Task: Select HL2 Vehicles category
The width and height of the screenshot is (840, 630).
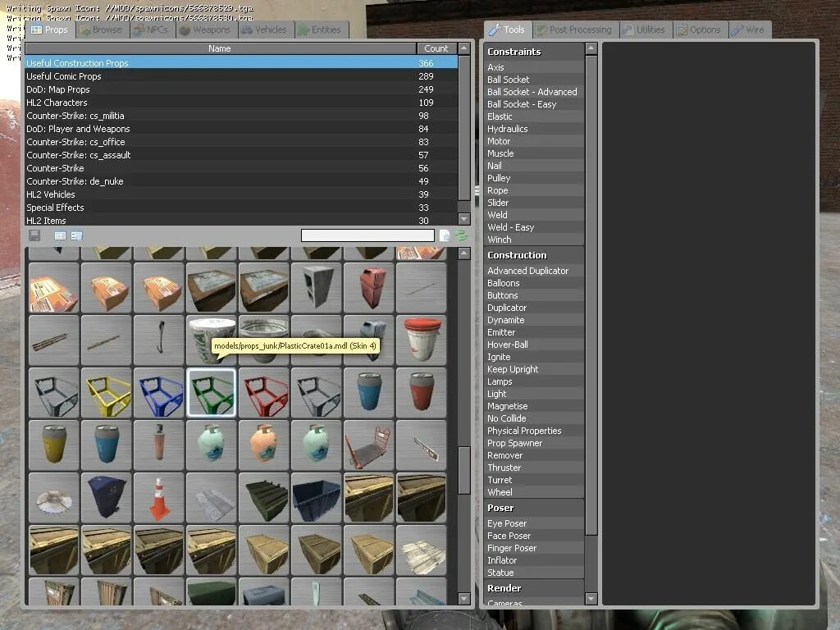Action: coord(241,194)
